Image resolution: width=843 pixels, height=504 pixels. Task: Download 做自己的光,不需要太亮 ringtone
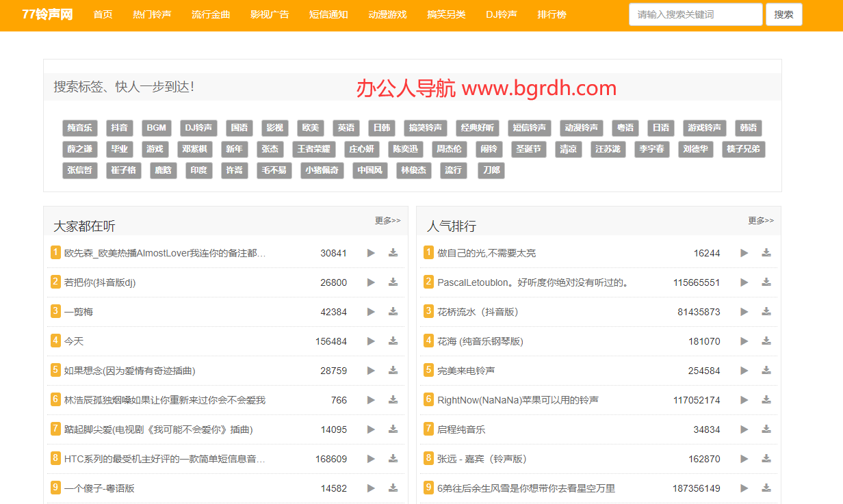[766, 253]
